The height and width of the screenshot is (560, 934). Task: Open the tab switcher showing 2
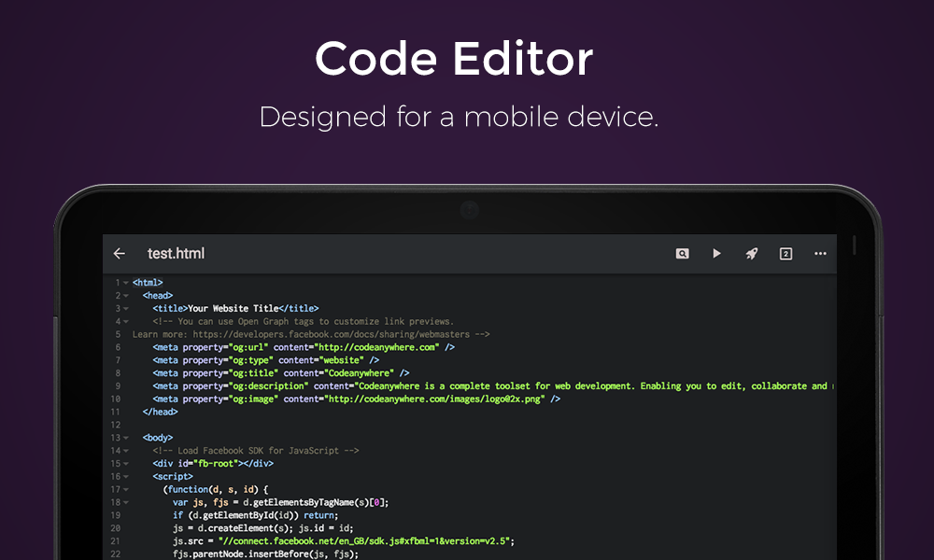(x=785, y=254)
